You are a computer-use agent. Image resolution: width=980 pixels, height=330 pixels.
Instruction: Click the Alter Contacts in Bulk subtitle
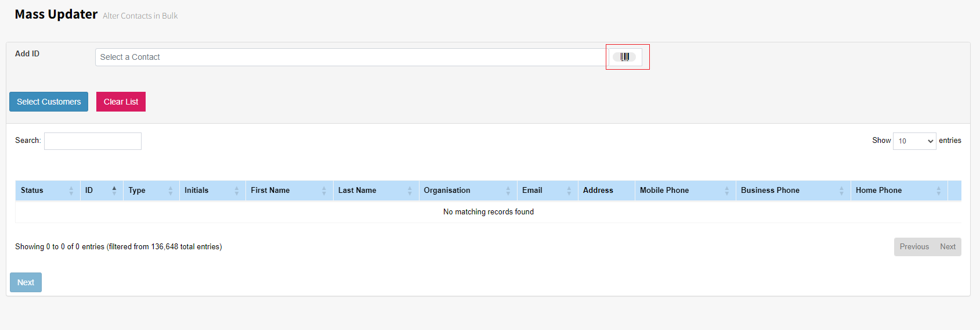coord(140,16)
